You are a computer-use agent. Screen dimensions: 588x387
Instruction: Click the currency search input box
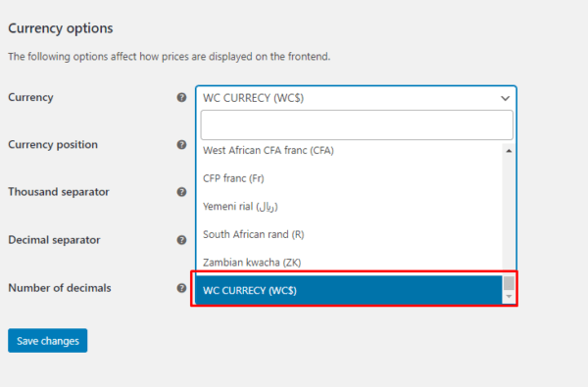357,124
